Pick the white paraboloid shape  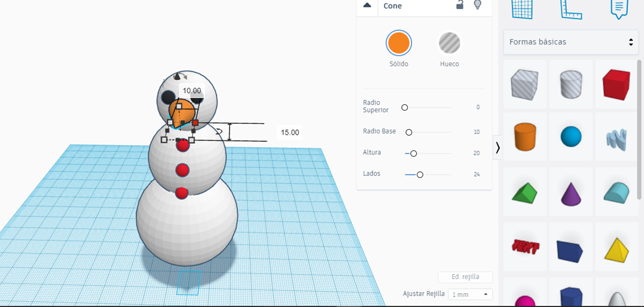point(616,299)
